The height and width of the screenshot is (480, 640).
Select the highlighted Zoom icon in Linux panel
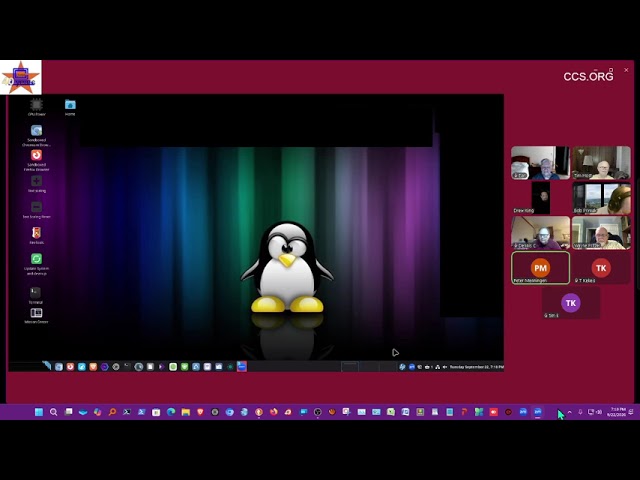[x=242, y=367]
